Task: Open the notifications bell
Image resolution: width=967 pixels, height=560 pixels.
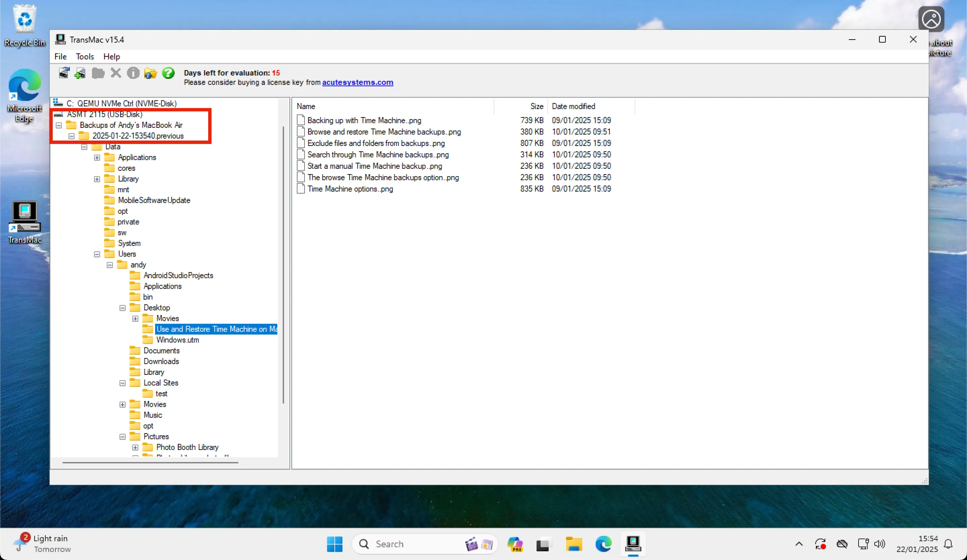Action: (948, 544)
